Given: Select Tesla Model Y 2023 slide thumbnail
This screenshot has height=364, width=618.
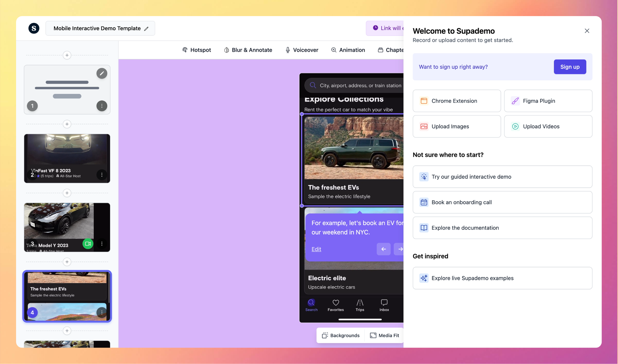Looking at the screenshot, I should point(67,227).
